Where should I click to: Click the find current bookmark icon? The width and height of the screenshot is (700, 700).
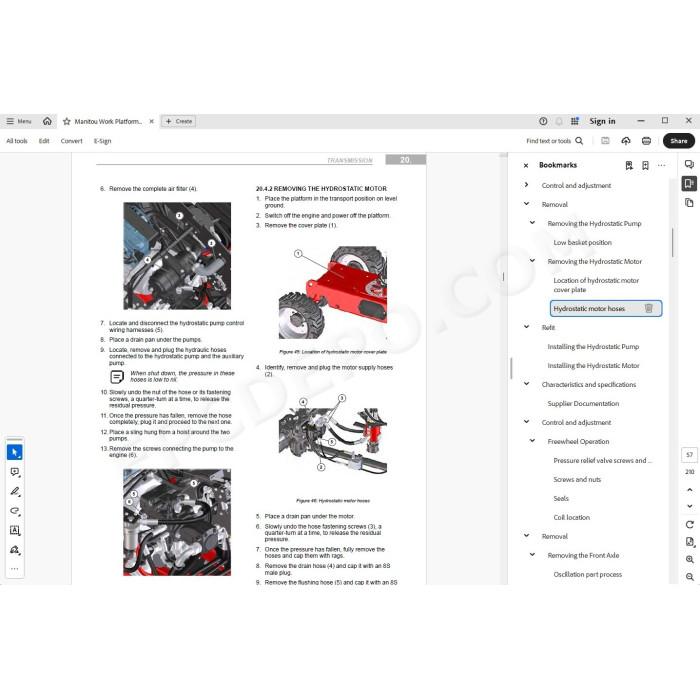pos(629,166)
